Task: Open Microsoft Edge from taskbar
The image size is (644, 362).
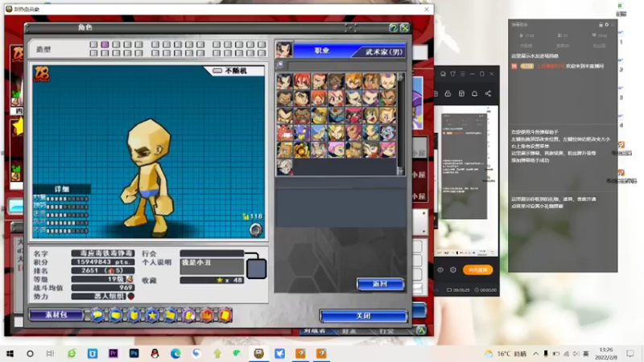Action: point(175,353)
